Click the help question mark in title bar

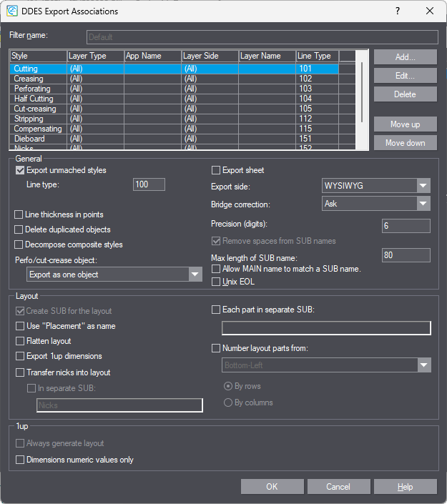click(398, 11)
